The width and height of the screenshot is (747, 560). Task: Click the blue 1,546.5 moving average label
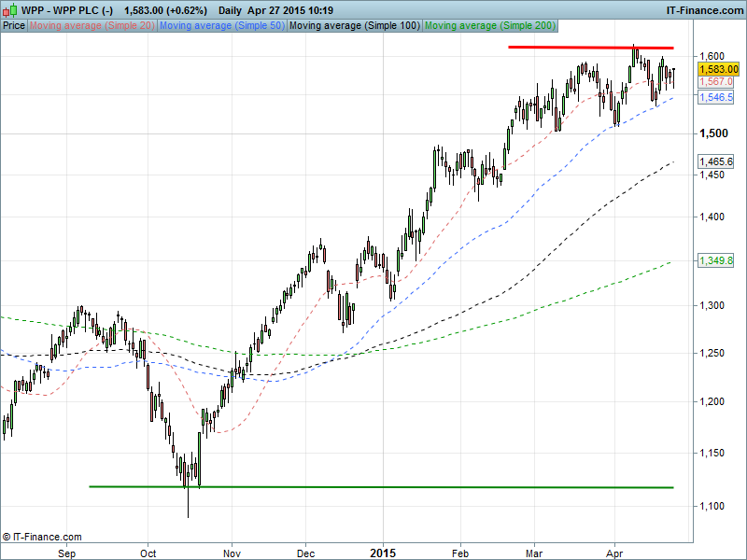pos(715,97)
